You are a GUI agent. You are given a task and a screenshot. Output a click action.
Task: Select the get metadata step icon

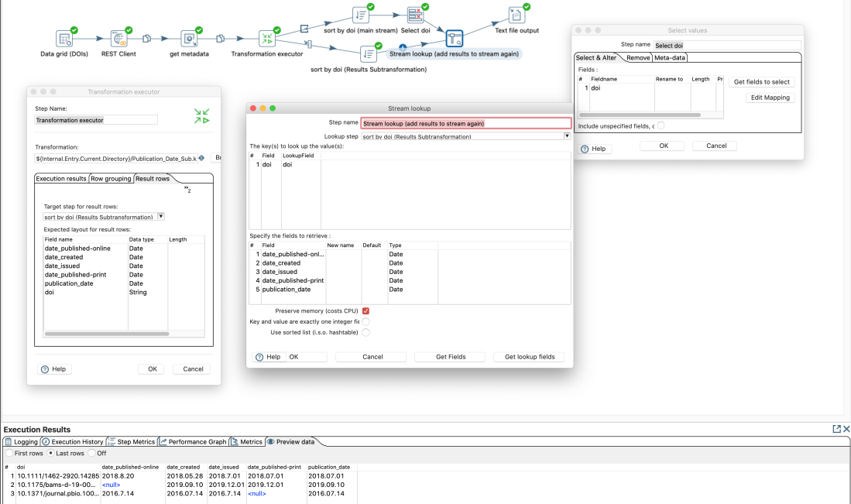pos(189,39)
